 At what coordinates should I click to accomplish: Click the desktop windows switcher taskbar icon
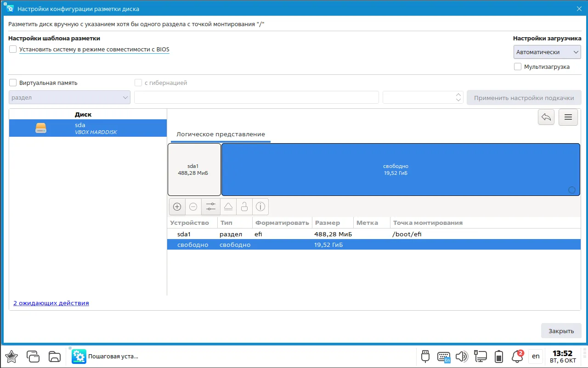tap(33, 356)
